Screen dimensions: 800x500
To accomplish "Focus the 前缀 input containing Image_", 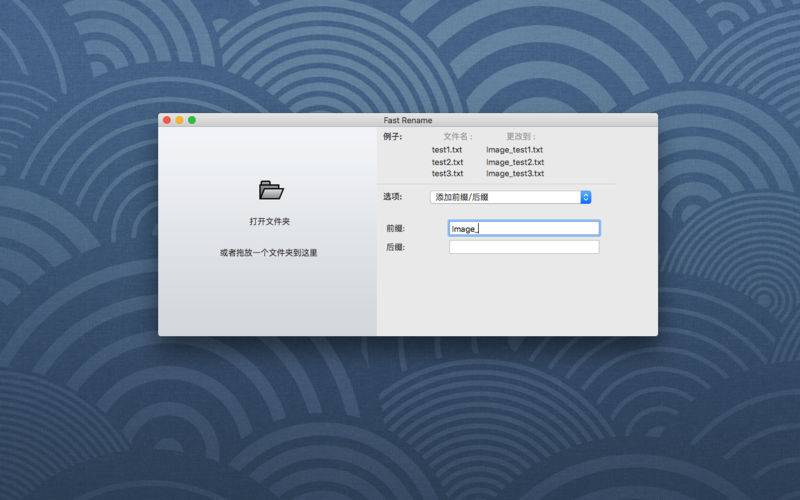I will pos(524,229).
